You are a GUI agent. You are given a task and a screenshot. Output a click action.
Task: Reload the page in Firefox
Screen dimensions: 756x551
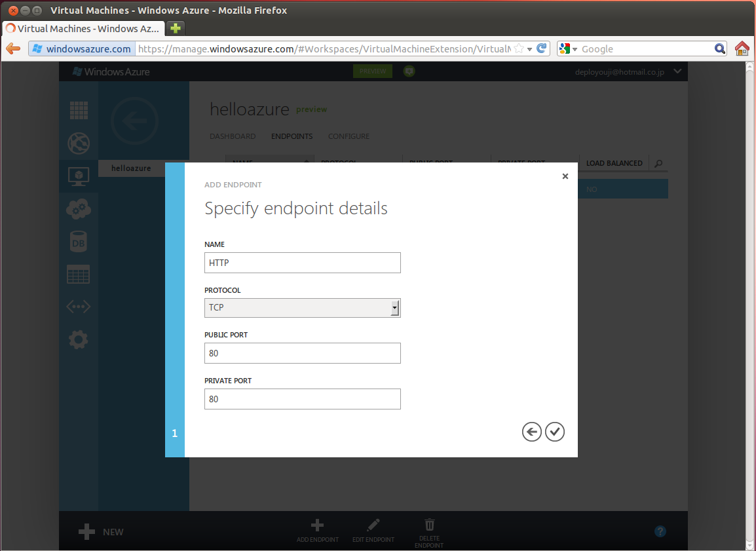click(541, 48)
